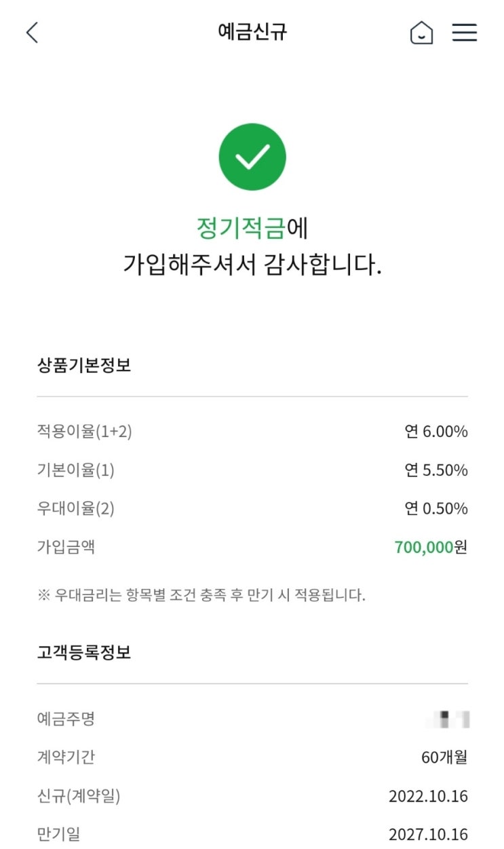
Task: Open the hamburger menu icon
Action: click(465, 33)
